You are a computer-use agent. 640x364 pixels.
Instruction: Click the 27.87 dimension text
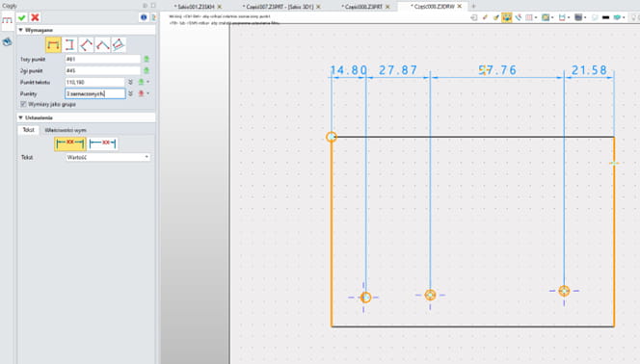(x=398, y=70)
